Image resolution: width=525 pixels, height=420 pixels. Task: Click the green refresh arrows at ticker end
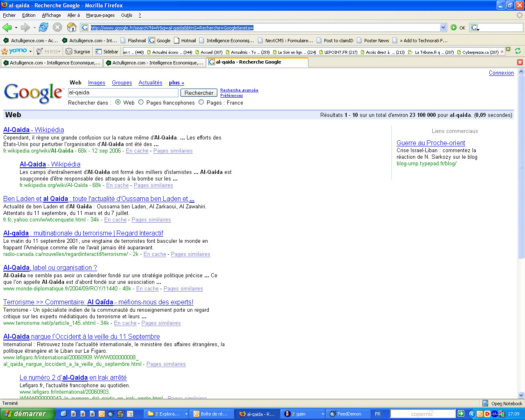point(518,51)
